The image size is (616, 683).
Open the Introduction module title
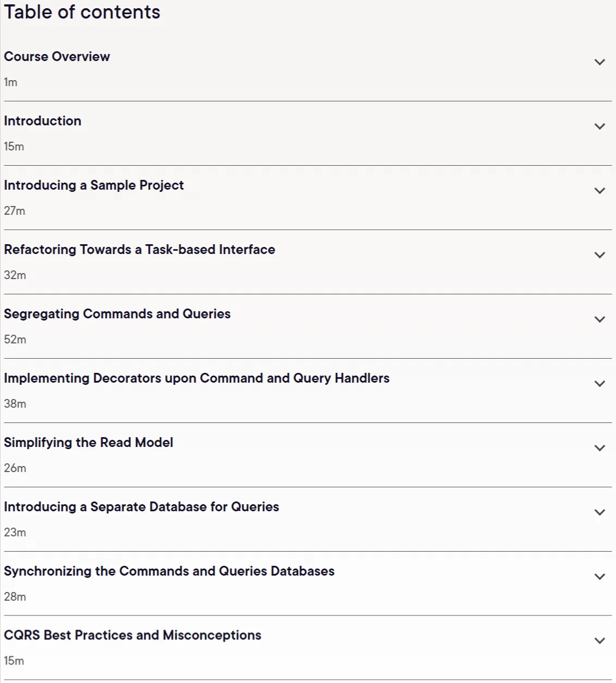[42, 121]
